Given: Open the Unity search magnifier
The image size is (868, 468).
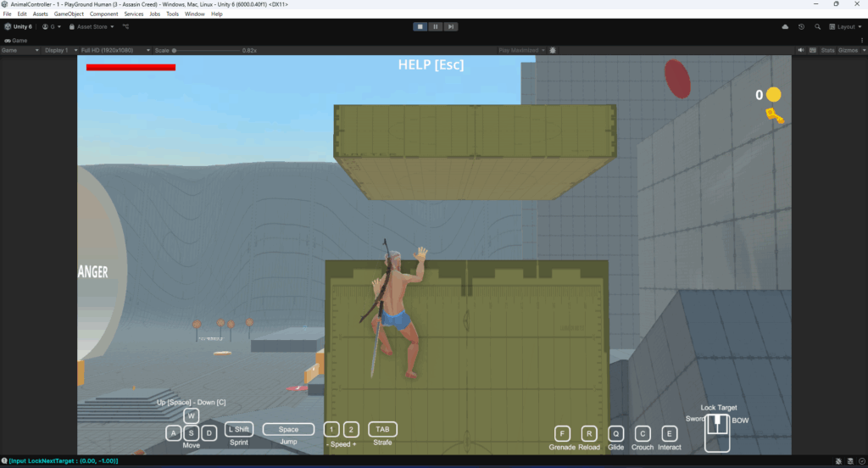Looking at the screenshot, I should (818, 26).
